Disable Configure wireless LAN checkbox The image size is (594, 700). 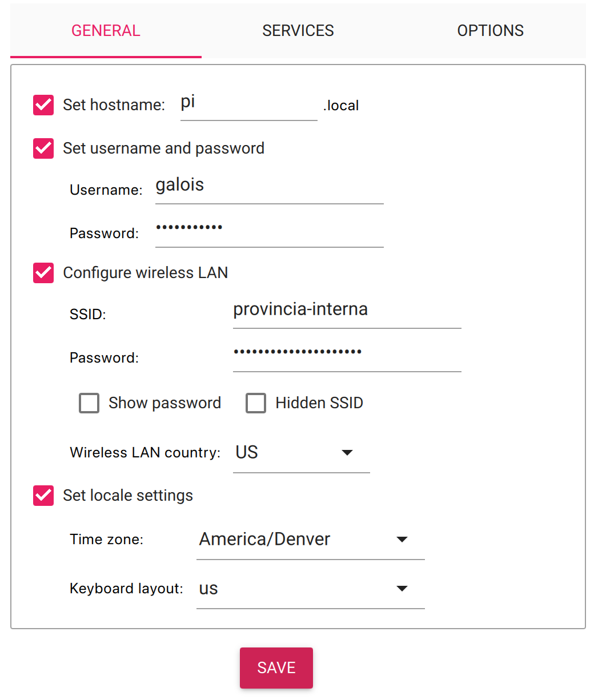(43, 273)
